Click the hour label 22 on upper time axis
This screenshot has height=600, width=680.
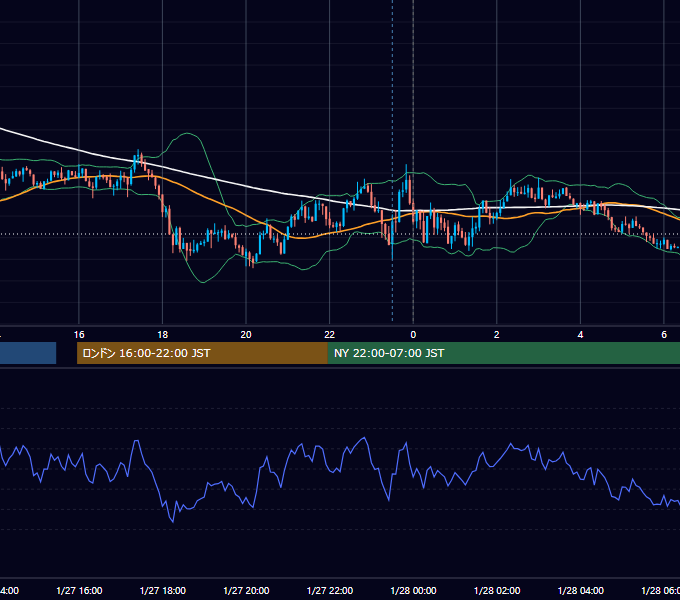(x=330, y=335)
